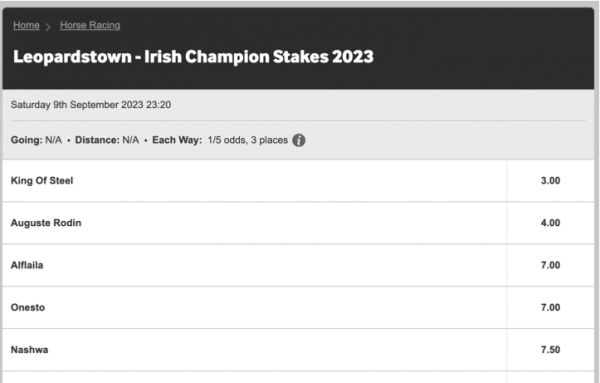
Task: Click the Going N/A label
Action: (x=36, y=140)
